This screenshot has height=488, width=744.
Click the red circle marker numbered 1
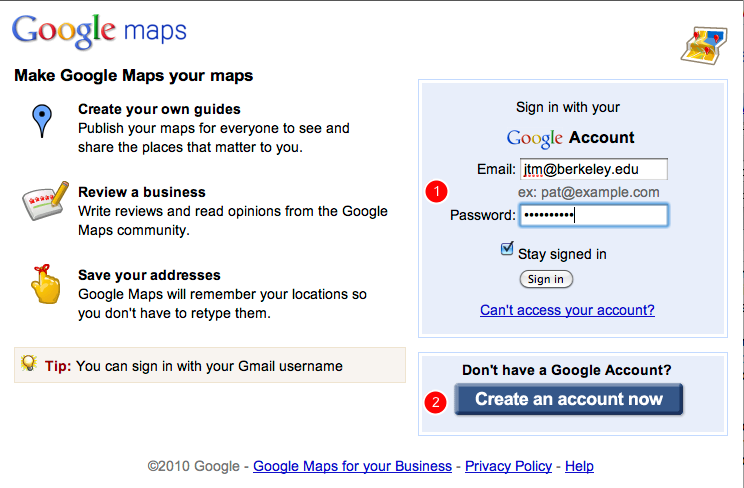tap(437, 191)
